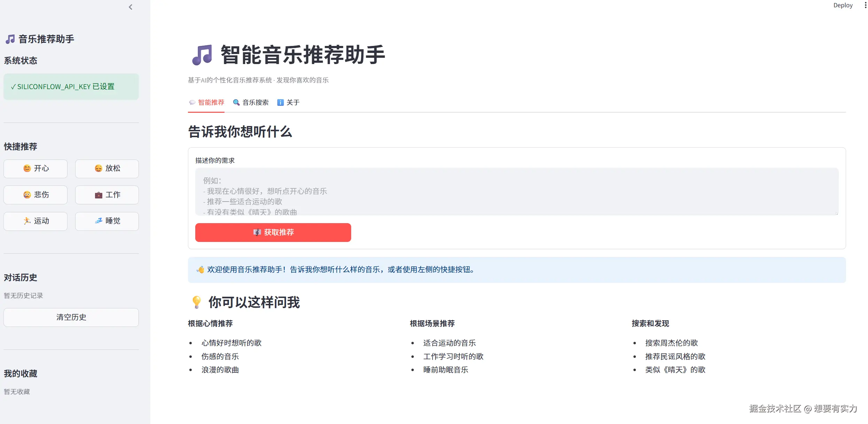Open the 关于 tab
This screenshot has height=424, width=868.
pyautogui.click(x=292, y=102)
